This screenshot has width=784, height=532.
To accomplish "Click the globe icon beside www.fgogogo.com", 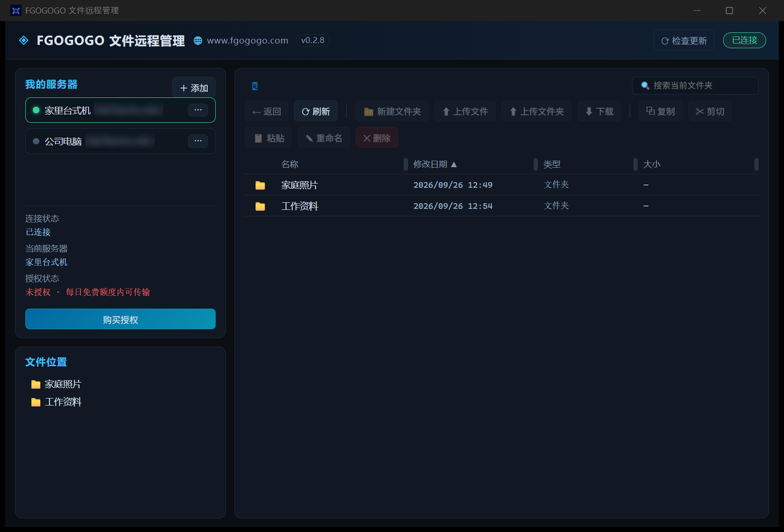I will pos(198,40).
